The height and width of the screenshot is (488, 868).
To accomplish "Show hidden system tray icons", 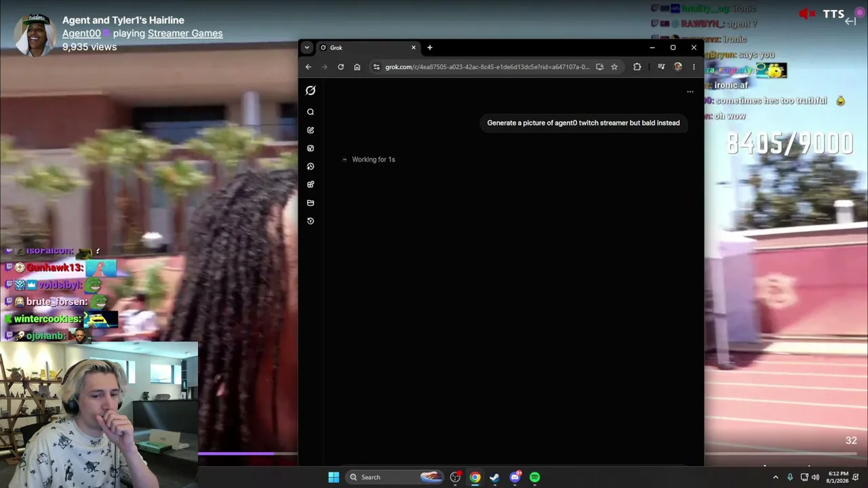I will click(x=776, y=477).
